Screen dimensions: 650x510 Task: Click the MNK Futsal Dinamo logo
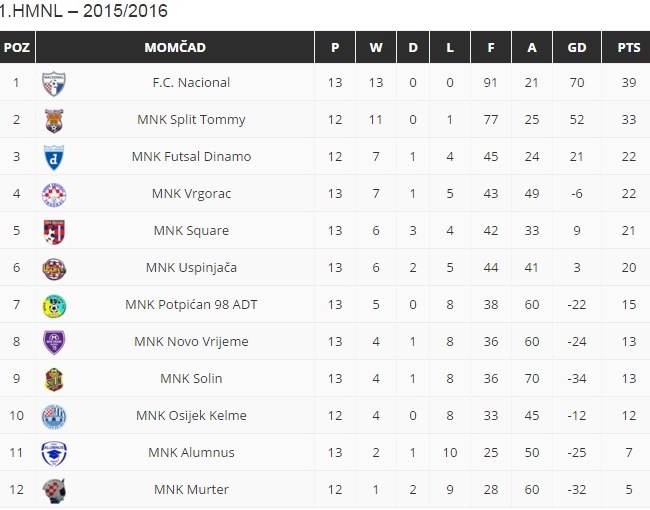pos(53,157)
